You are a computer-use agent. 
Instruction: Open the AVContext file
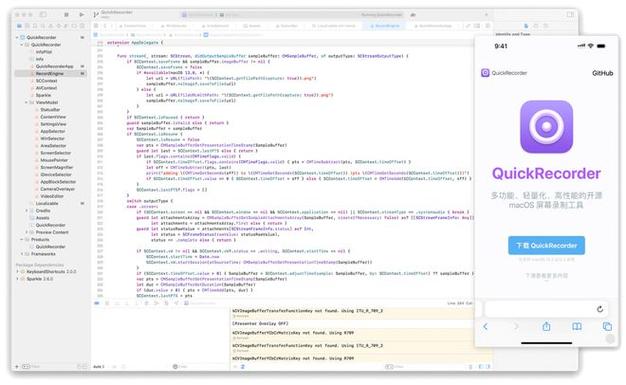tap(46, 88)
